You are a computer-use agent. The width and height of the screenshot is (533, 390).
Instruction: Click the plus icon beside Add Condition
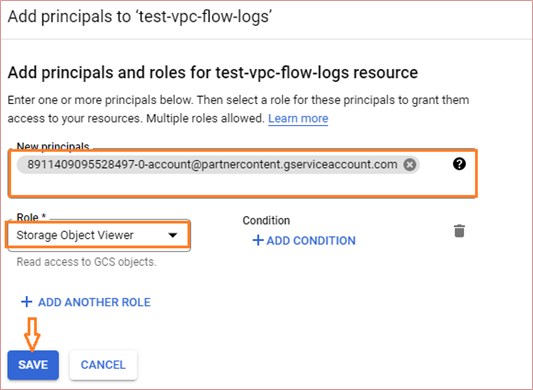click(258, 240)
